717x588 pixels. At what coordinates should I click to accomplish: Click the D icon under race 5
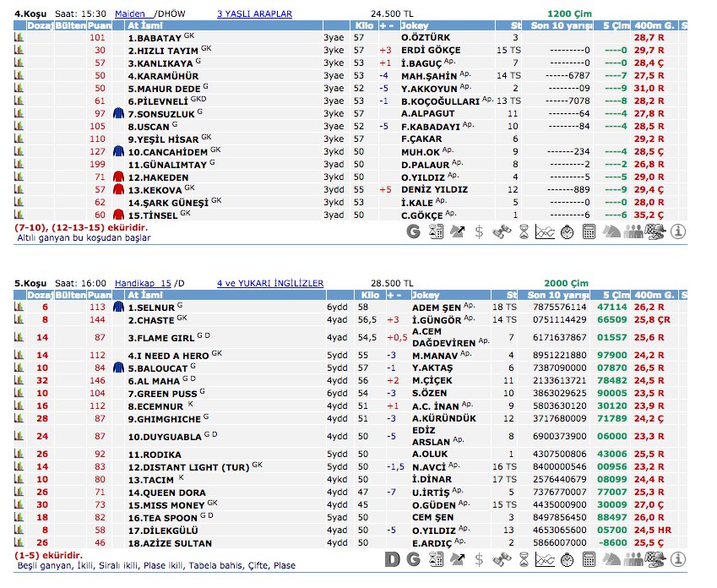pos(391,558)
